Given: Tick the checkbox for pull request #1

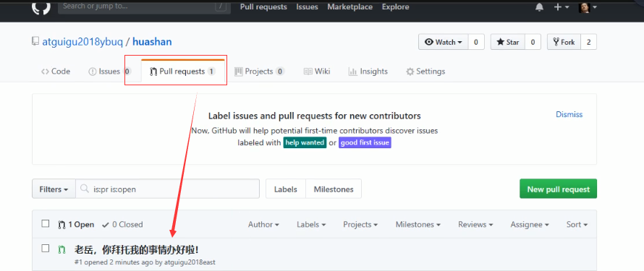Looking at the screenshot, I should point(46,248).
